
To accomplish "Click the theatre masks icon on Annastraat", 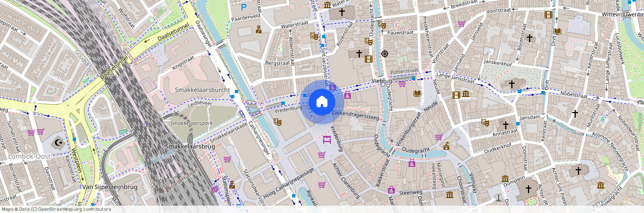I will pos(485,122).
